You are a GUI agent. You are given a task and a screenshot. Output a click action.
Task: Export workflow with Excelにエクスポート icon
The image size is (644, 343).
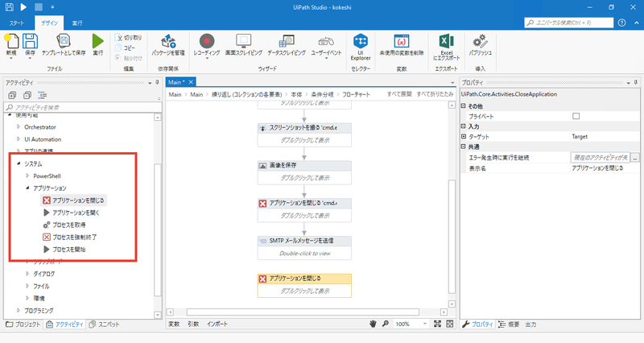tap(447, 42)
